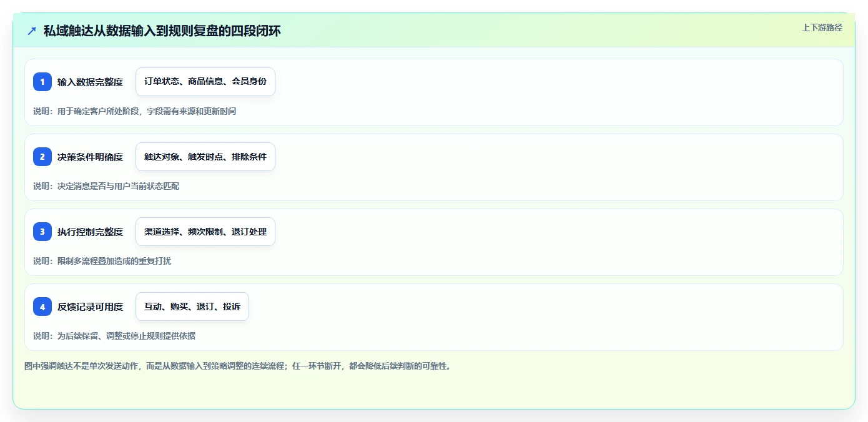Click the 反馈记录可用度 heading
The width and height of the screenshot is (868, 422).
pos(90,307)
